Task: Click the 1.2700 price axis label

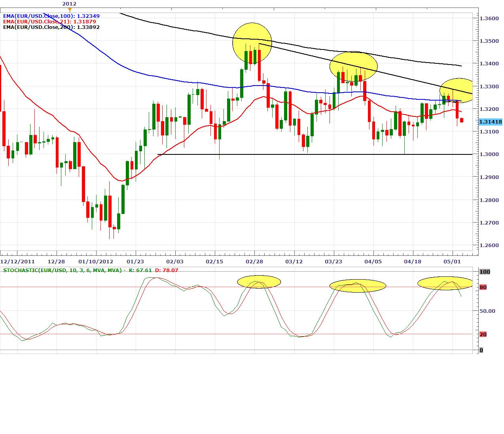Action: tap(489, 223)
